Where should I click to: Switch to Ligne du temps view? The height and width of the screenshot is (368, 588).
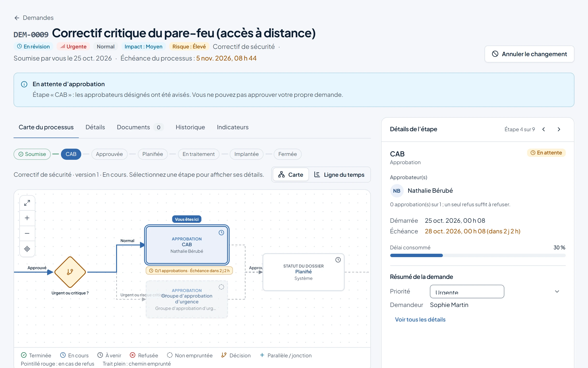pos(339,175)
